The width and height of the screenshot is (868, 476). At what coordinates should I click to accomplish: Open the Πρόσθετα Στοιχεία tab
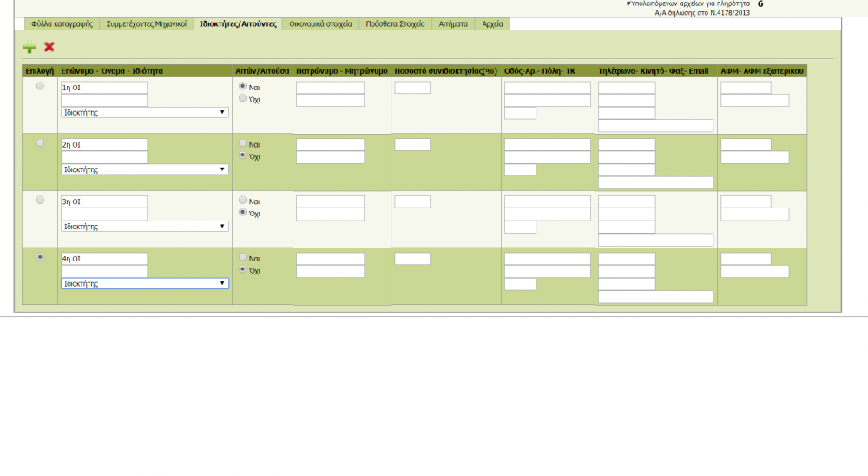tap(395, 24)
